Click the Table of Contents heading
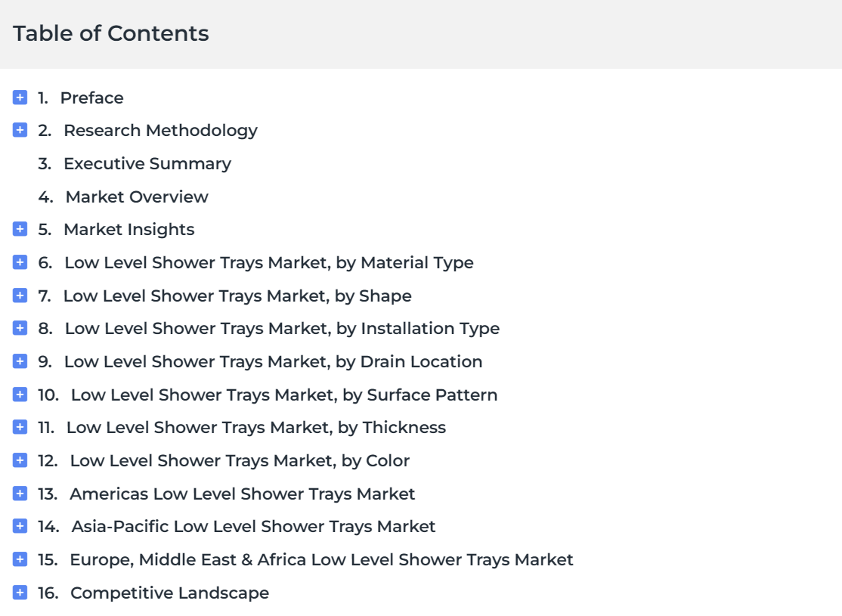 pos(111,33)
